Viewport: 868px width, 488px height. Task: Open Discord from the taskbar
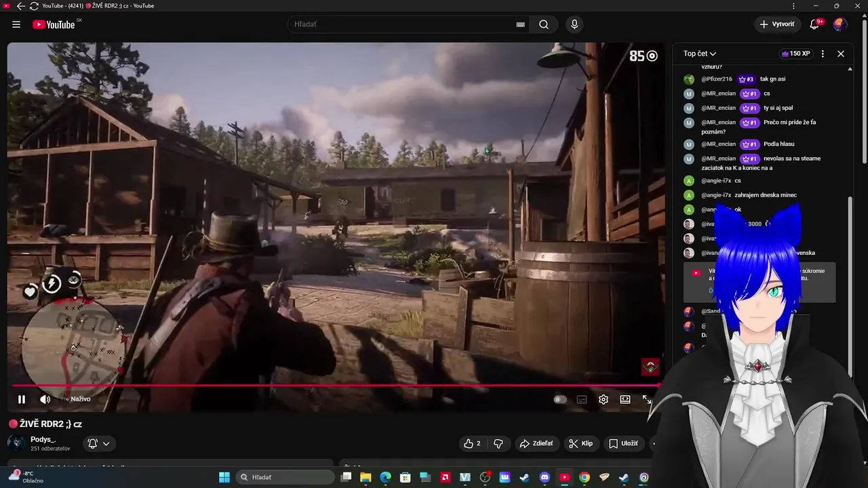point(545,477)
